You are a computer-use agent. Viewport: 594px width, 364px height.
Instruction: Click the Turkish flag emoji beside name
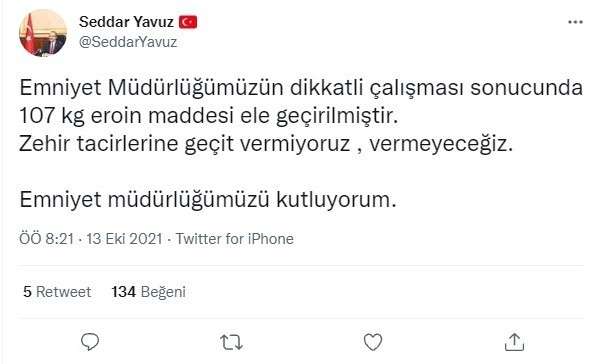click(x=188, y=22)
